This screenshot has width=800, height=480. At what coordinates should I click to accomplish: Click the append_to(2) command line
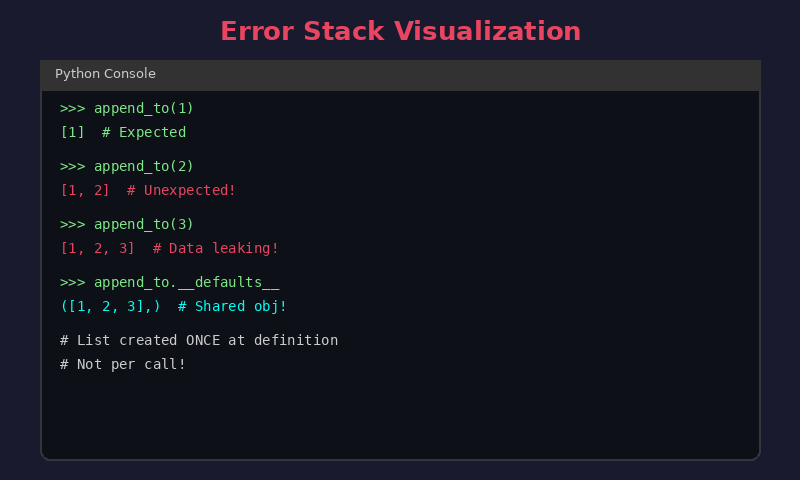pos(127,166)
